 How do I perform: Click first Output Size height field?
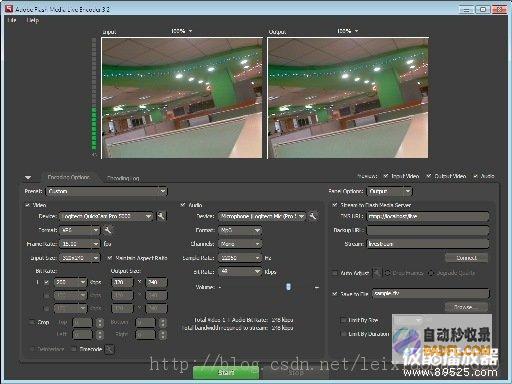pyautogui.click(x=156, y=282)
